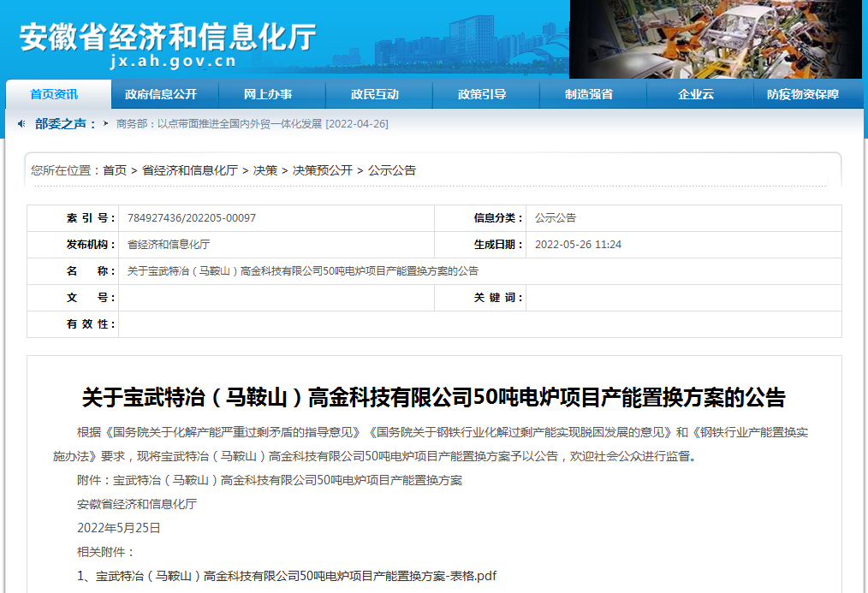Download the 产能置换方案-表格.pdf attachment
This screenshot has width=868, height=593.
(295, 576)
